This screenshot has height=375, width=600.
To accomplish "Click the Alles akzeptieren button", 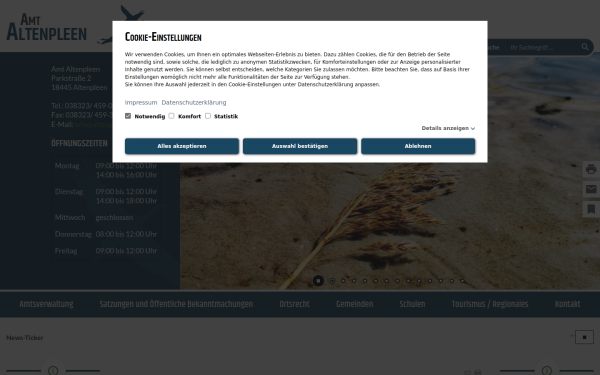I will [x=182, y=146].
